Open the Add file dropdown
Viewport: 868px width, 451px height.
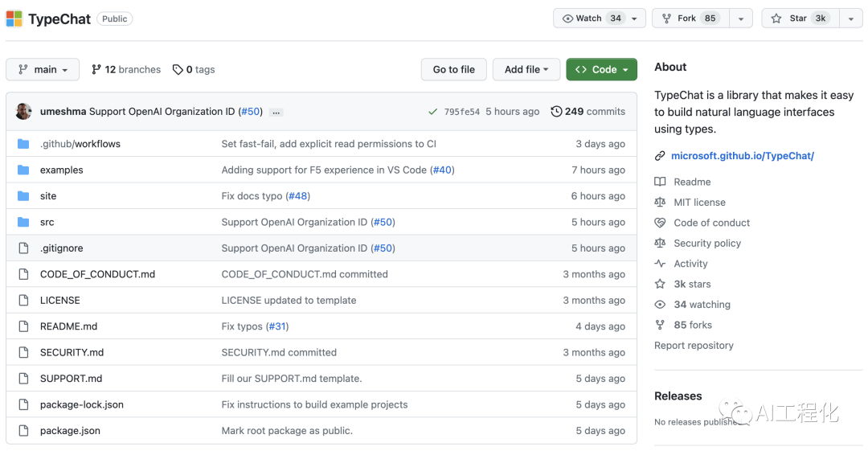(526, 70)
